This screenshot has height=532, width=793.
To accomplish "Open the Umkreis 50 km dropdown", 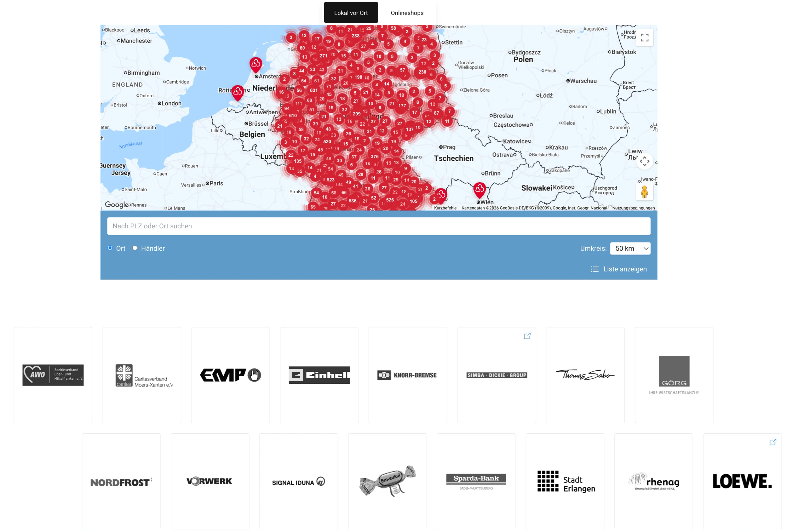I will [630, 248].
